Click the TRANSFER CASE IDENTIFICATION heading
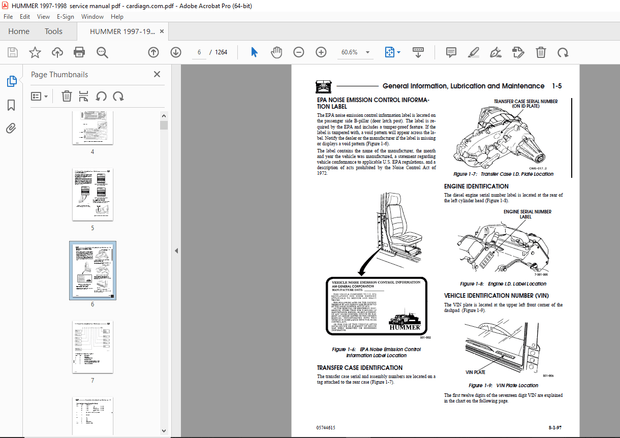 pos(359,368)
